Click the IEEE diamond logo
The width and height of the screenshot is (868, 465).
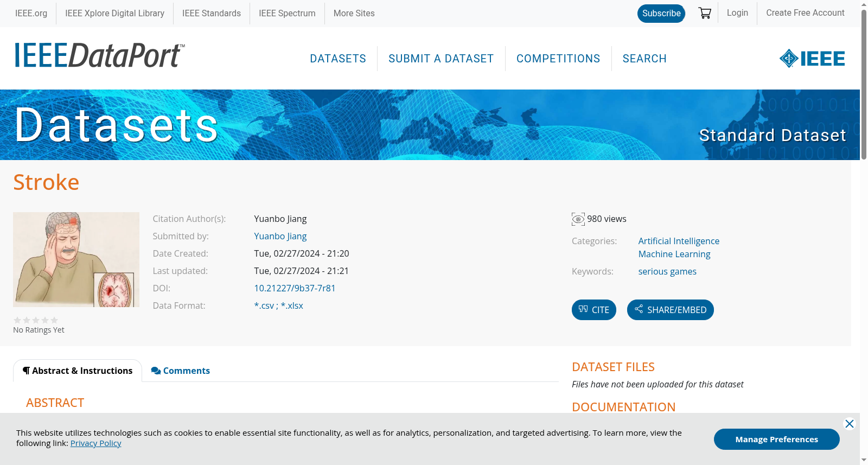point(812,59)
